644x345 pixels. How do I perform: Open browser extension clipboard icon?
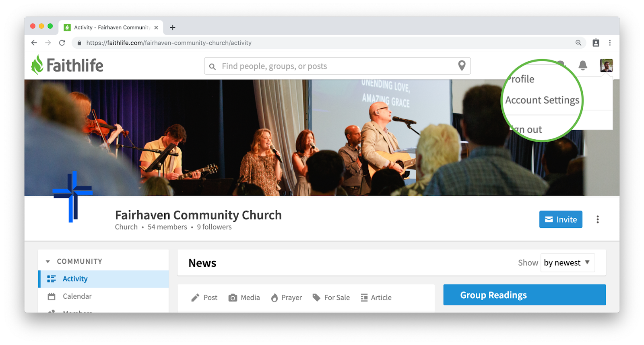[x=596, y=43]
